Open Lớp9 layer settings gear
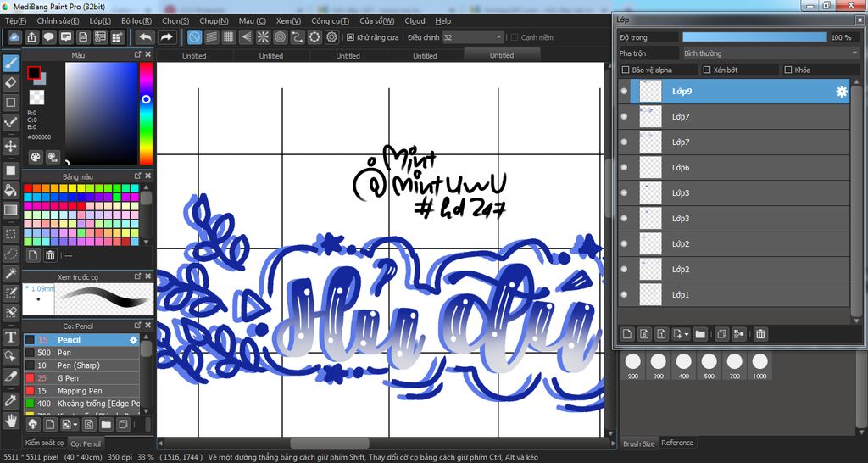 click(842, 92)
